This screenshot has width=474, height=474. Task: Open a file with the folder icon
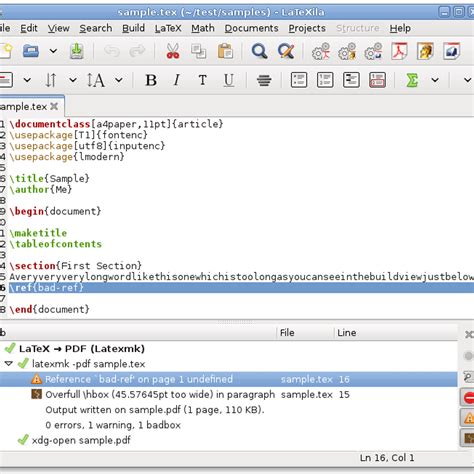click(x=31, y=51)
